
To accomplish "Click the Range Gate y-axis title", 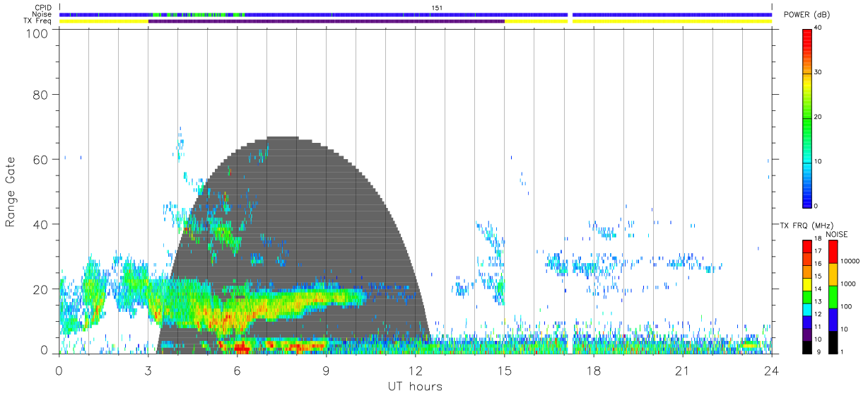I will pyautogui.click(x=11, y=192).
